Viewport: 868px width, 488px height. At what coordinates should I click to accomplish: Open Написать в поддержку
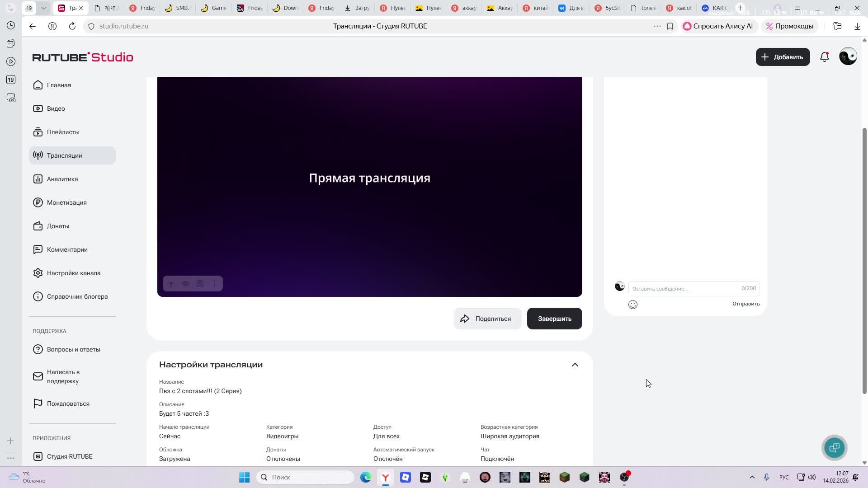pos(63,376)
